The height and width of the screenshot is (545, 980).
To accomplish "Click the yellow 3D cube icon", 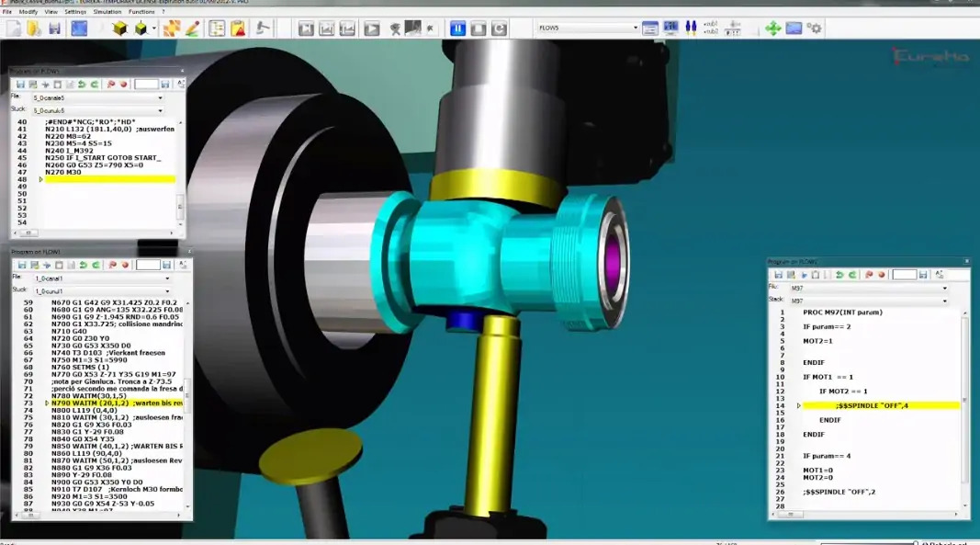I will coord(119,28).
